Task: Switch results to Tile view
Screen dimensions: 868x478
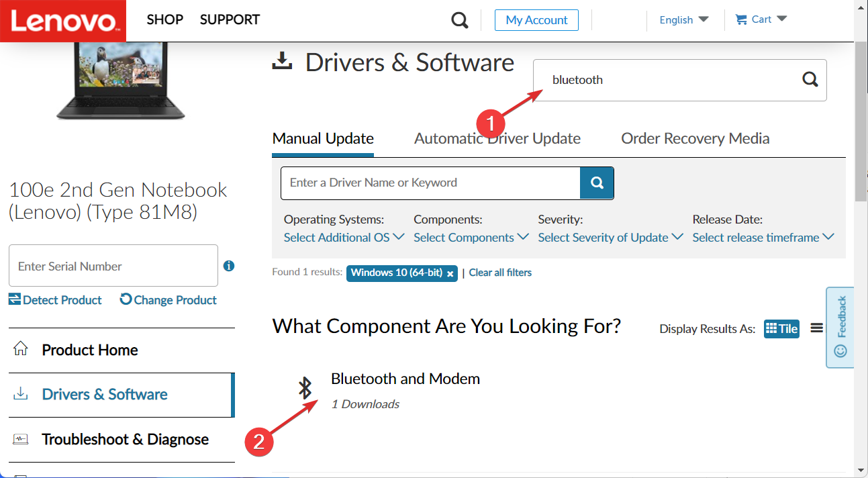Action: 781,328
